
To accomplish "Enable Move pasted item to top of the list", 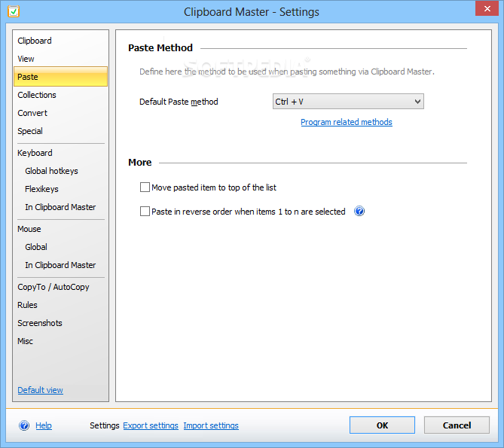I will (145, 187).
